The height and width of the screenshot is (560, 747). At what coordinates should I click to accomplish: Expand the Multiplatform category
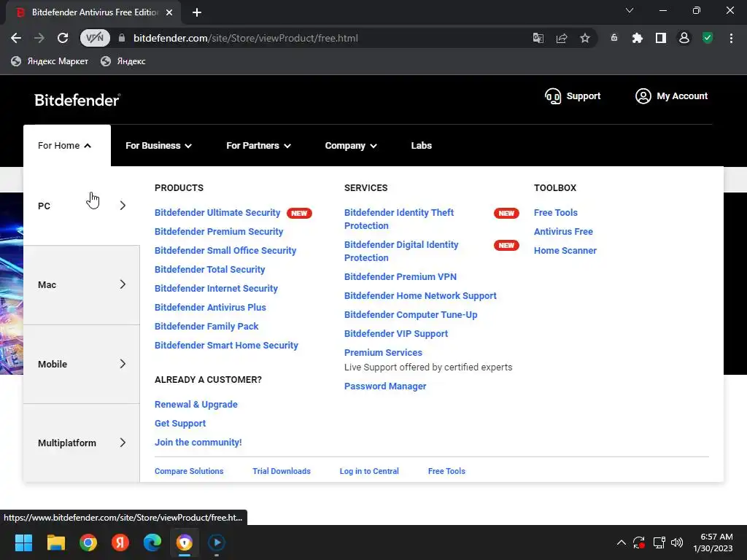point(82,443)
